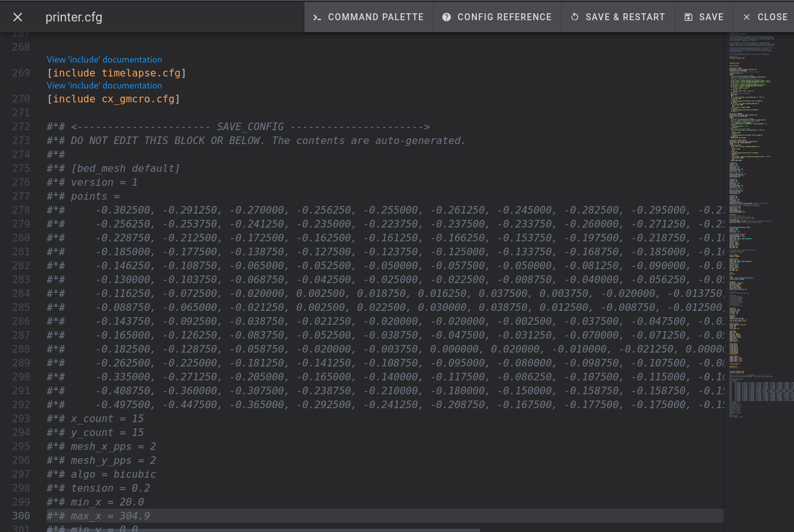This screenshot has width=794, height=532.
Task: Place cursor on version = 1 line
Action: tap(104, 183)
